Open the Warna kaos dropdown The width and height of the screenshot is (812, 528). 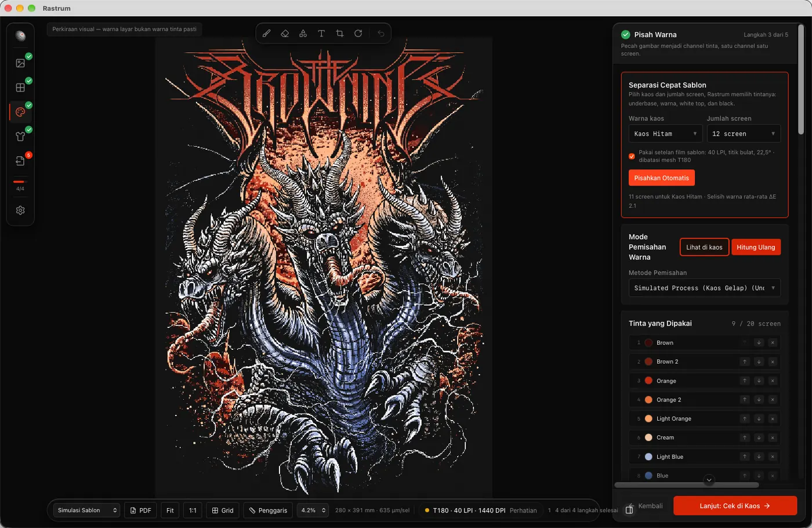666,133
